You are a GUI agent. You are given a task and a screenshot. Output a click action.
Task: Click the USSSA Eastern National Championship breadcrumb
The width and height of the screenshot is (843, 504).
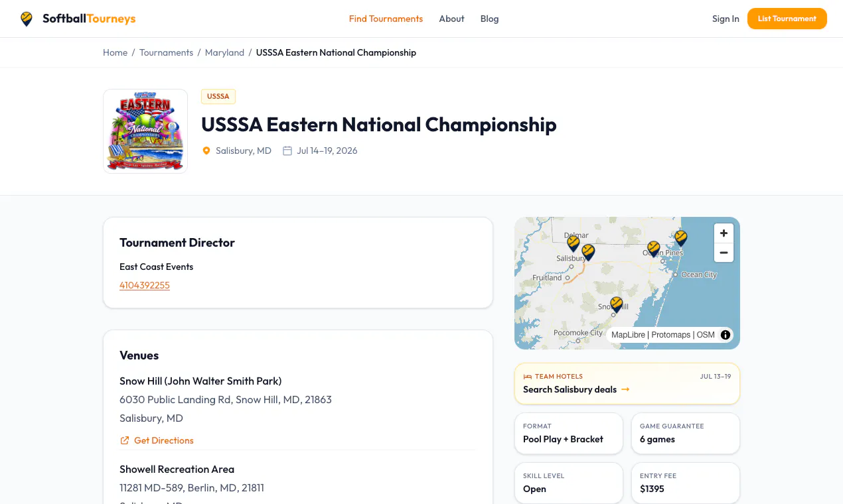[x=336, y=52]
